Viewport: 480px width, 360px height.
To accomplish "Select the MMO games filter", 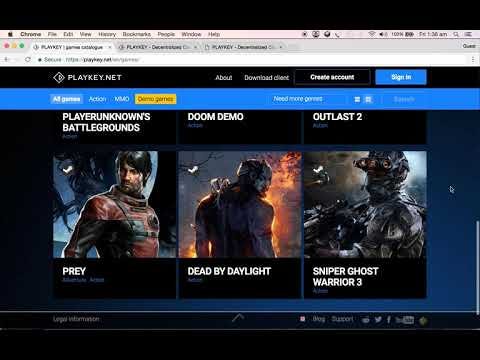I will click(x=122, y=99).
